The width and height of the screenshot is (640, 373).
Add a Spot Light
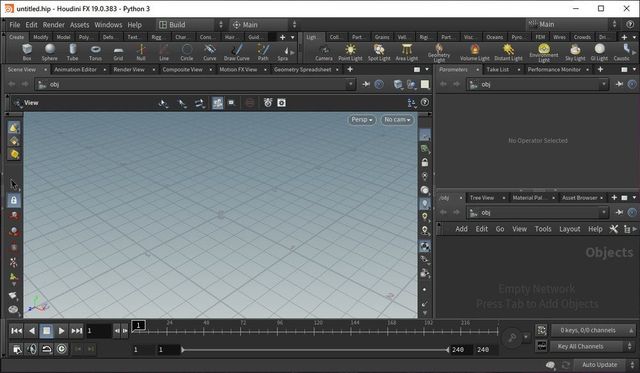(379, 53)
